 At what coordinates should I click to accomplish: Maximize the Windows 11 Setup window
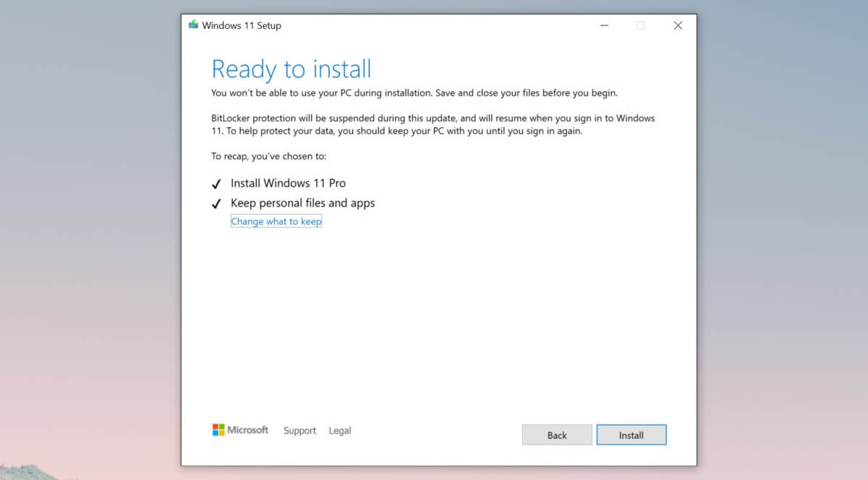[640, 25]
